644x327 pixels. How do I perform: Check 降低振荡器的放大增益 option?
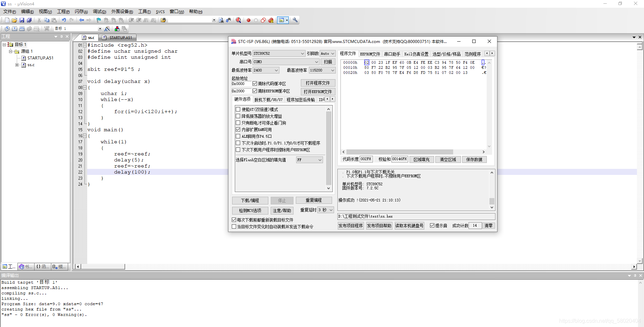(238, 116)
